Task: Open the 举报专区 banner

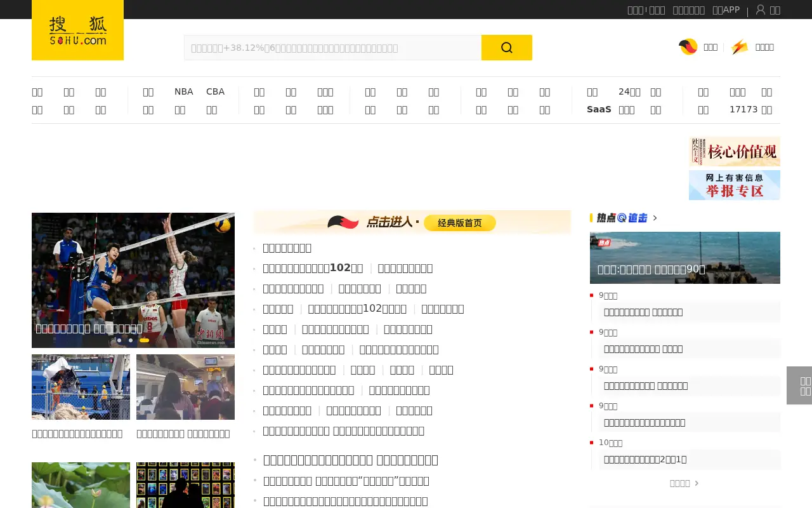Action: [x=735, y=185]
